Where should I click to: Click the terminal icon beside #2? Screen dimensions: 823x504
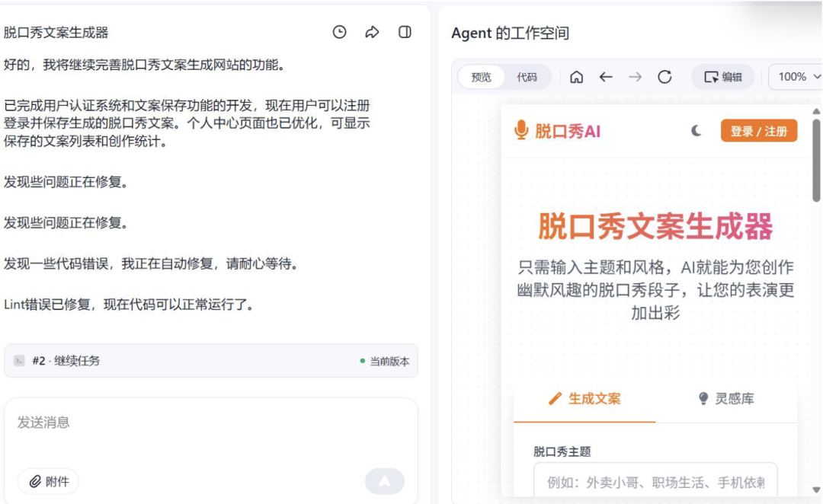[19, 361]
